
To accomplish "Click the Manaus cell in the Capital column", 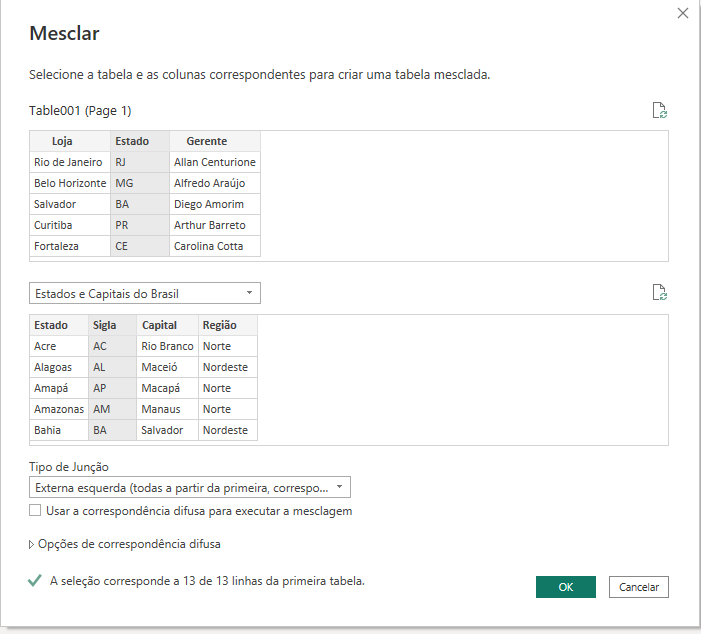I will click(x=160, y=409).
